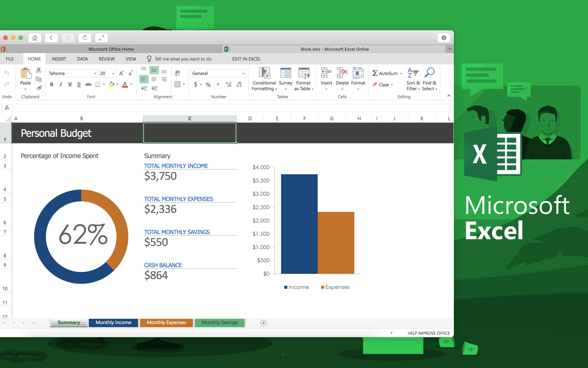This screenshot has width=588, height=368.
Task: Click the Paste clipboard icon
Action: pyautogui.click(x=26, y=74)
